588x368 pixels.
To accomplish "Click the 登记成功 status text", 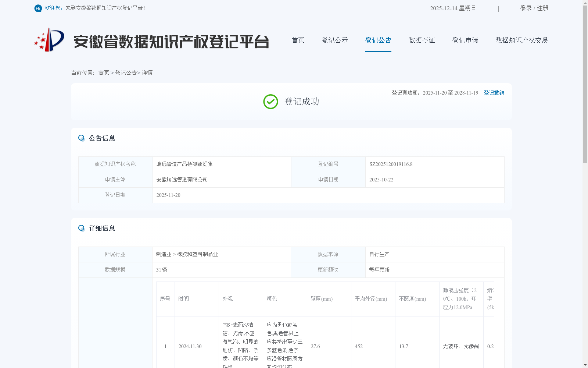I will click(x=302, y=102).
